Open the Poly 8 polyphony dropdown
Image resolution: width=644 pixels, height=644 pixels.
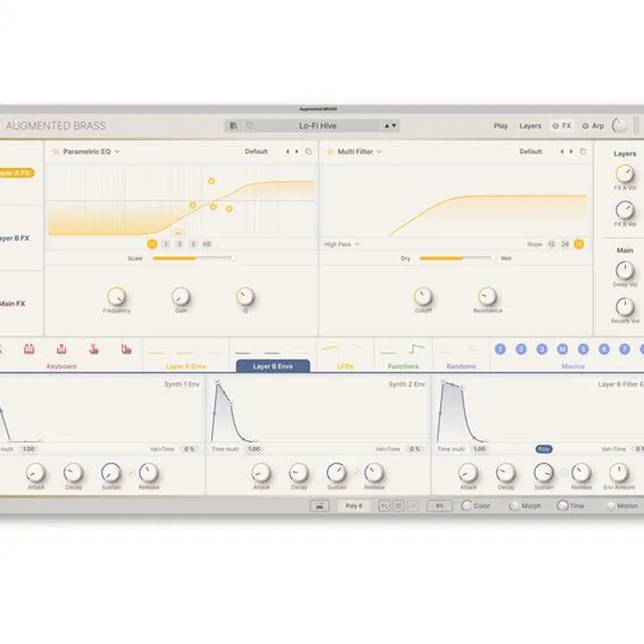(x=353, y=506)
